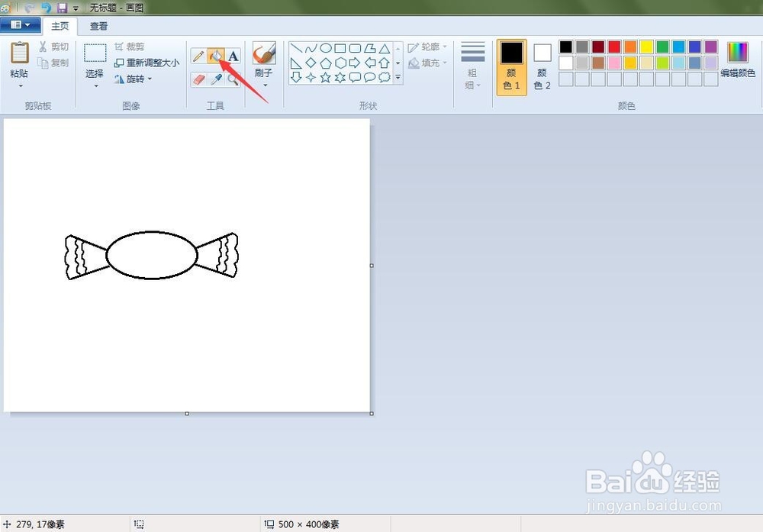Image resolution: width=763 pixels, height=532 pixels.
Task: Pick the purple color swatch
Action: (x=711, y=47)
